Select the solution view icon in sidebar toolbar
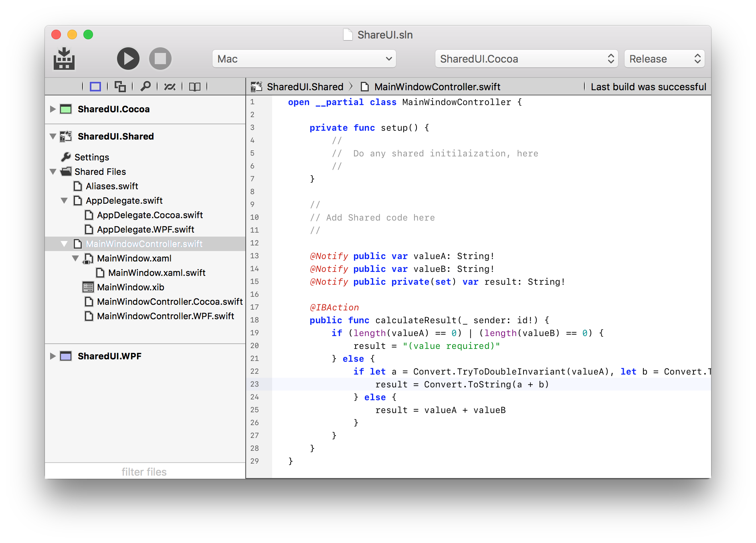Image resolution: width=756 pixels, height=543 pixels. click(x=95, y=87)
